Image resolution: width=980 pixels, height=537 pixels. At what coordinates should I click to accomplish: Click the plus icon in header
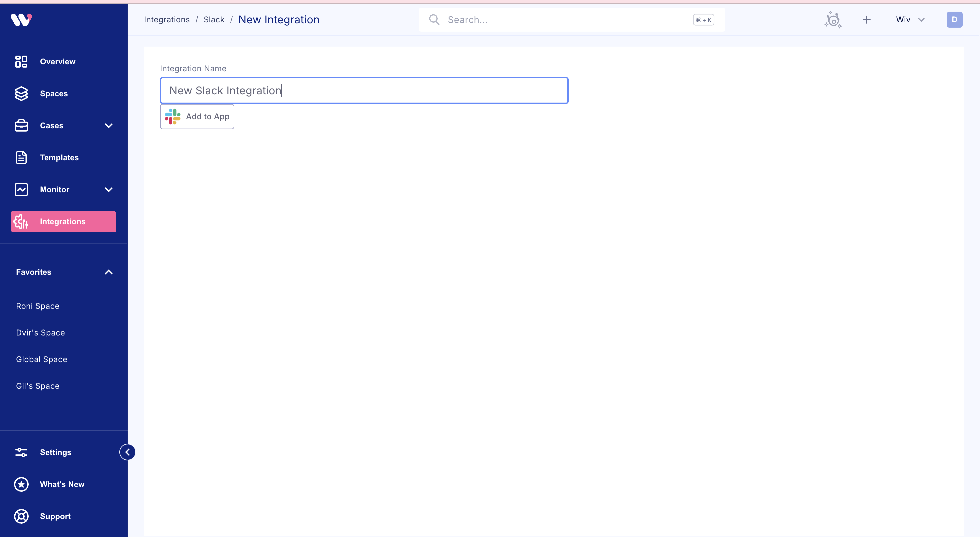point(866,20)
